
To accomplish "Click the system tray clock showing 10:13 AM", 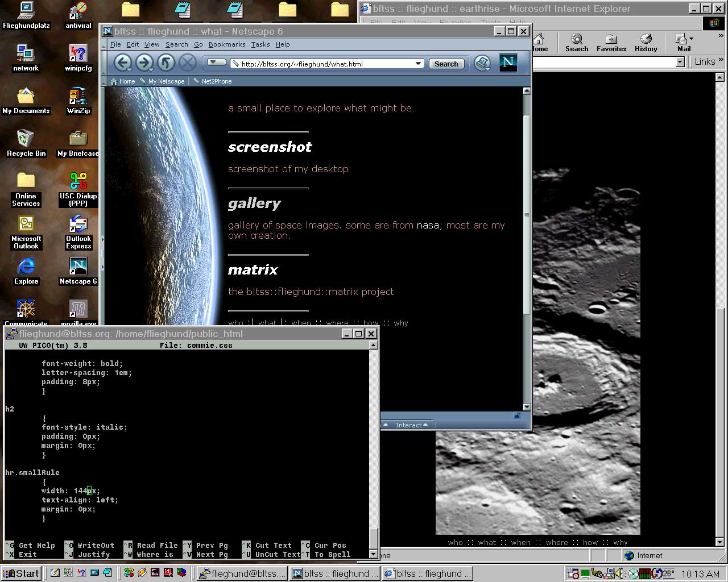I will 700,574.
